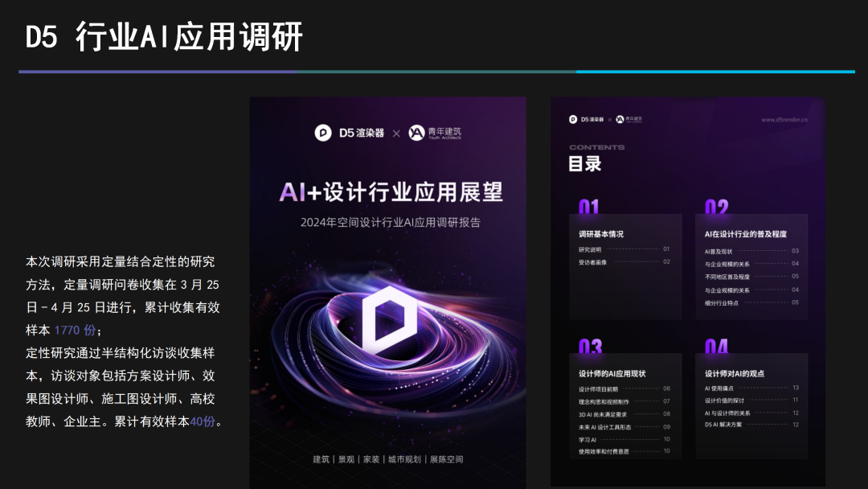The image size is (868, 489).
Task: Click the slide title D5 行业AI应用调研
Action: coord(164,37)
